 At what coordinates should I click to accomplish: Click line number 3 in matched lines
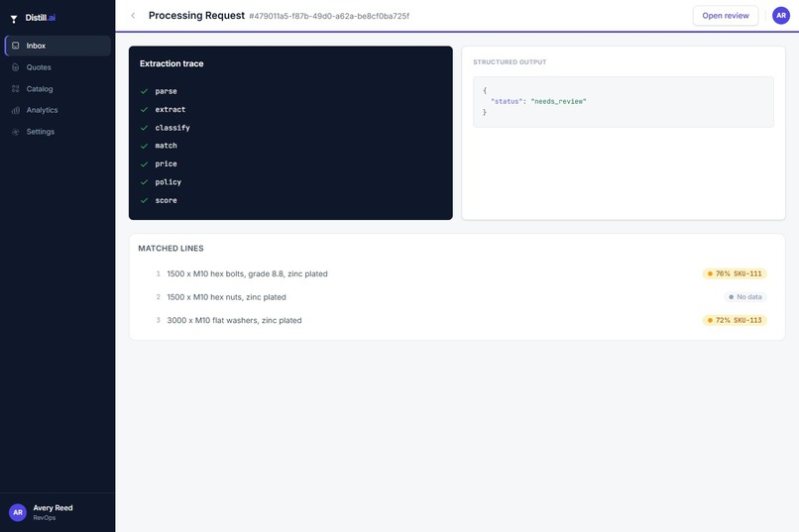pyautogui.click(x=158, y=320)
